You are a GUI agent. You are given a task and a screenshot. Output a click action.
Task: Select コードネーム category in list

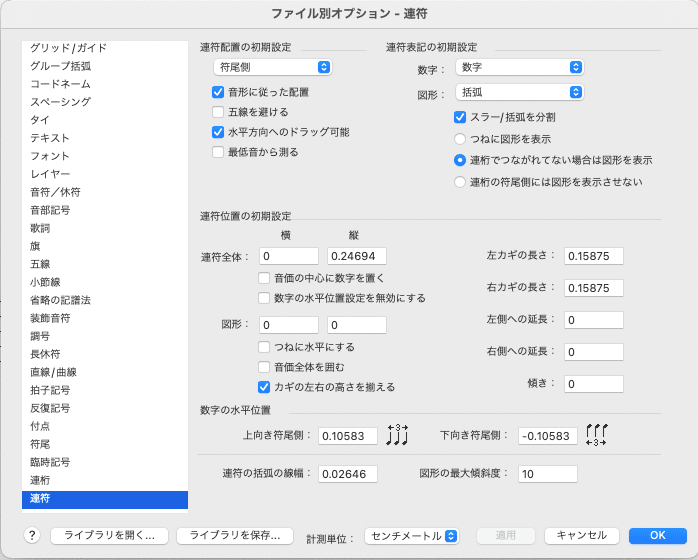(x=105, y=84)
